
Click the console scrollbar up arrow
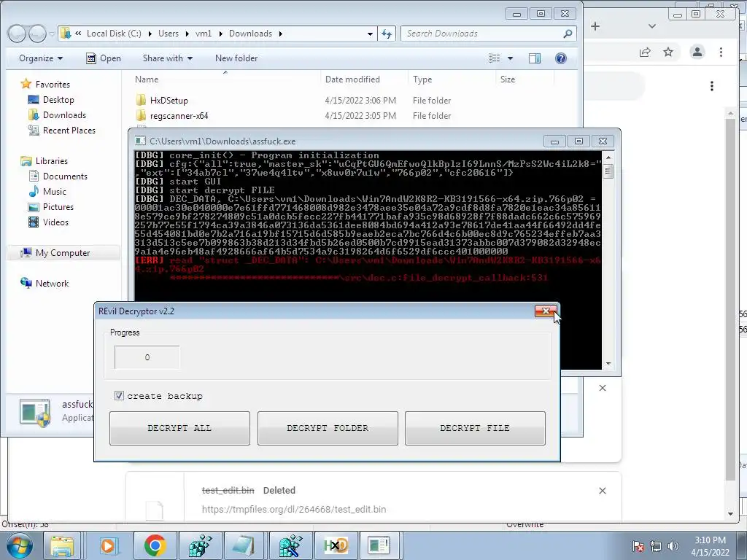[x=608, y=157]
